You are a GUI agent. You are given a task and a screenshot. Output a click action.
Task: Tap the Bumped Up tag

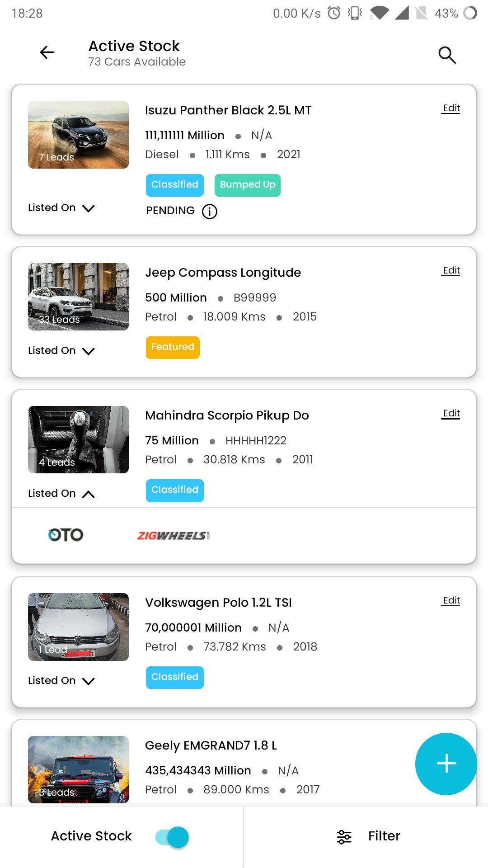(x=248, y=185)
